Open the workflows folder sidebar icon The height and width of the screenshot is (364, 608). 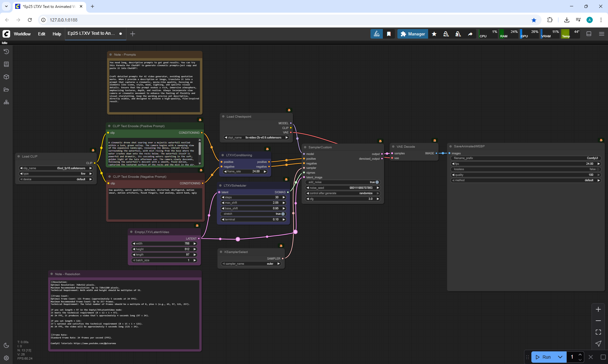pyautogui.click(x=6, y=89)
